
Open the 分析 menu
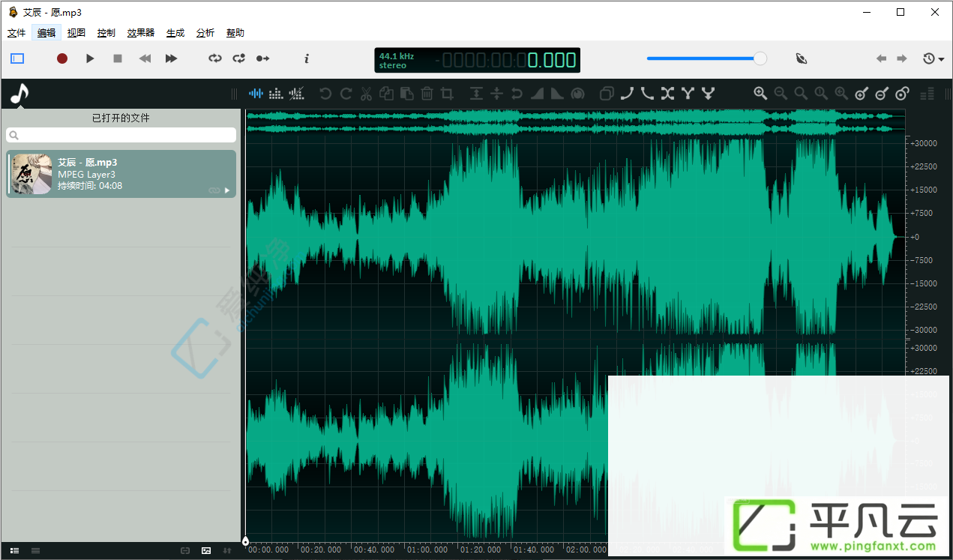(x=205, y=33)
